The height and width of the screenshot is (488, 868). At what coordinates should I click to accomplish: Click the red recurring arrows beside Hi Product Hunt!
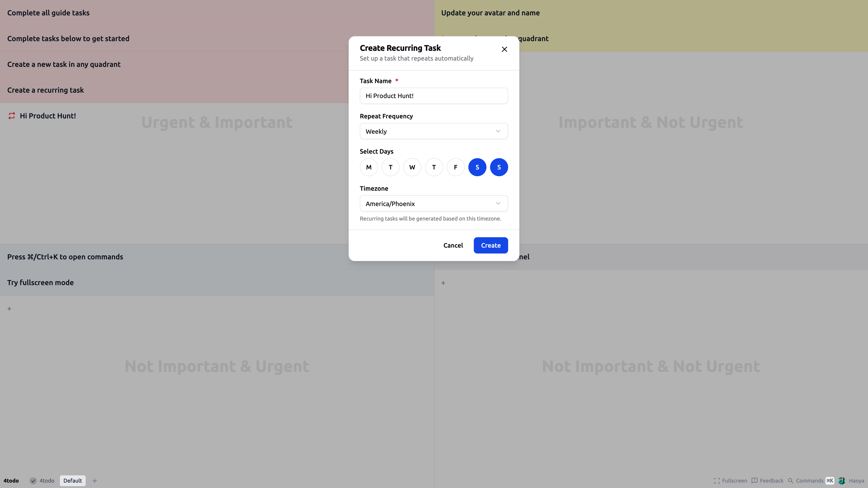coord(12,116)
